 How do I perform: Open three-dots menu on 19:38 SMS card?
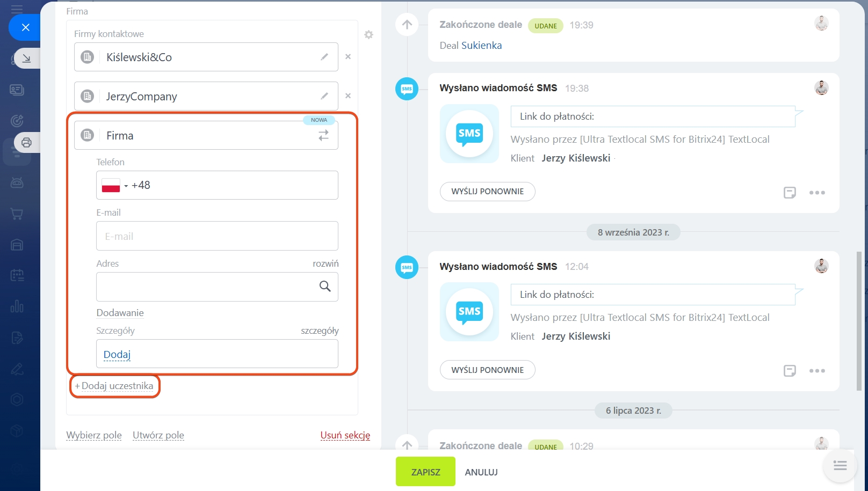pyautogui.click(x=817, y=193)
